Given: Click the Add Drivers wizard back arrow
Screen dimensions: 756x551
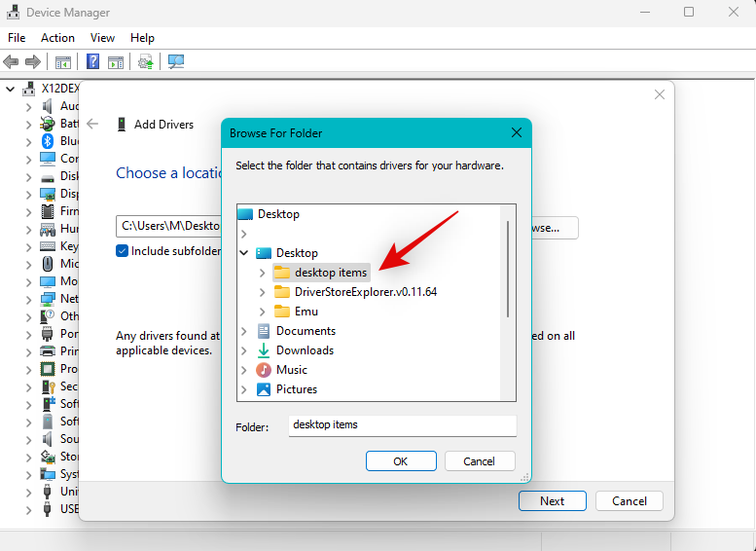Looking at the screenshot, I should tap(92, 124).
